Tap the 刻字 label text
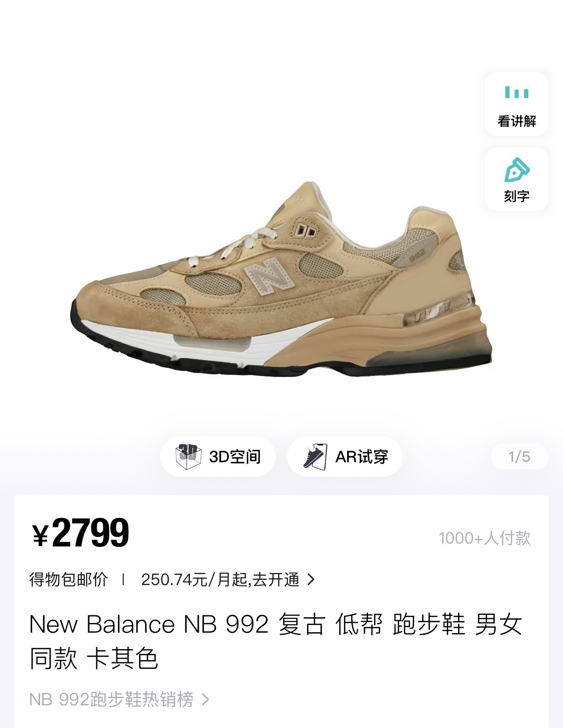The width and height of the screenshot is (563, 728). pos(517,196)
